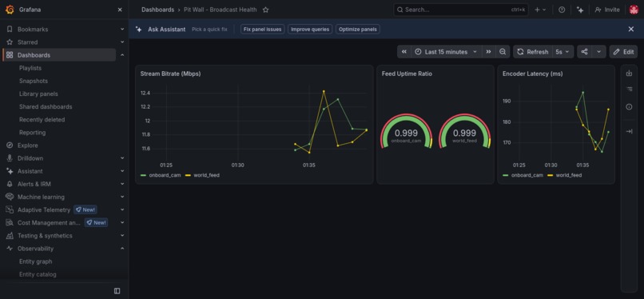Open the plus New menu
Viewport: 644px width, 299px height.
pyautogui.click(x=540, y=10)
